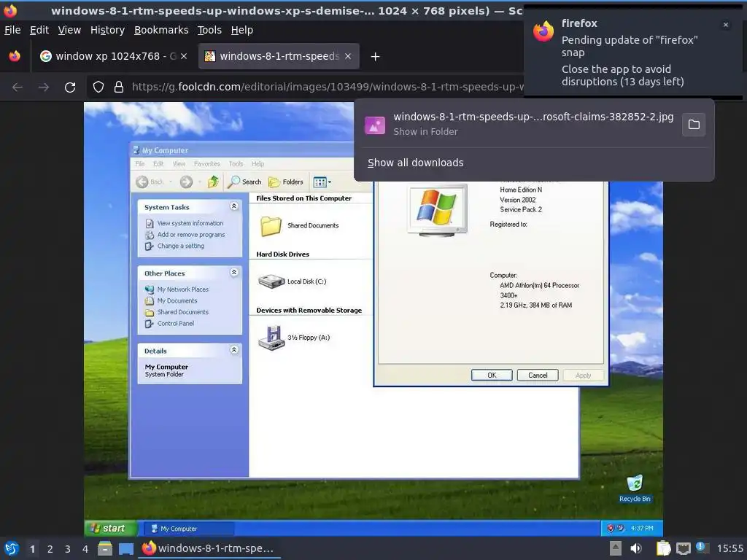747x560 pixels.
Task: Click the XP "Add or remove programs" link
Action: 191,235
